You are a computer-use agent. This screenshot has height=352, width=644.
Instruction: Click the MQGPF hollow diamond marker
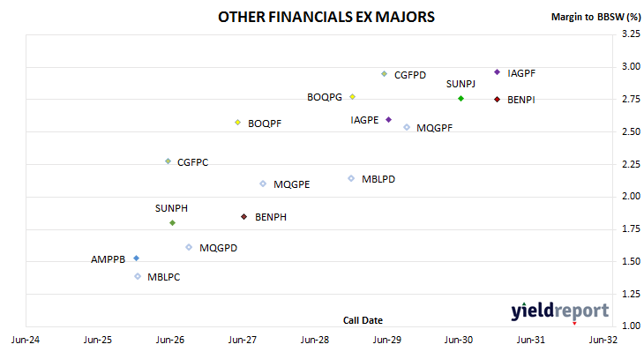pyautogui.click(x=407, y=127)
